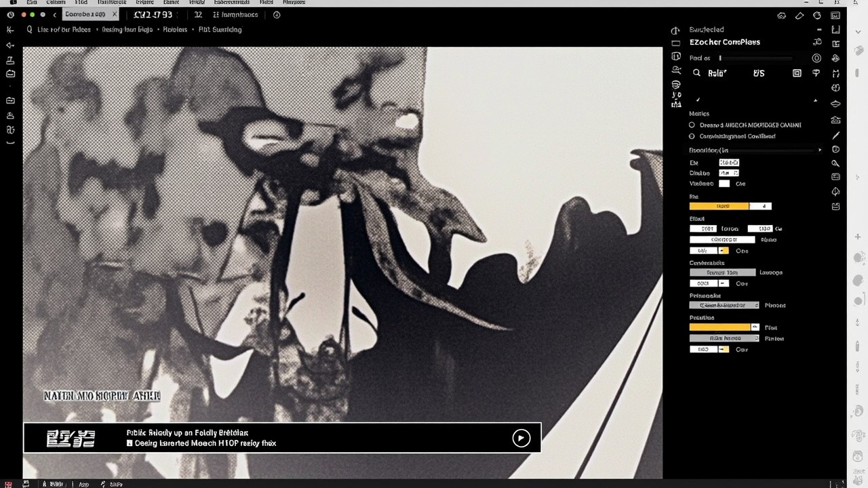Viewport: 868px width, 488px height.
Task: Select the first radio button under Metrics
Action: point(692,125)
